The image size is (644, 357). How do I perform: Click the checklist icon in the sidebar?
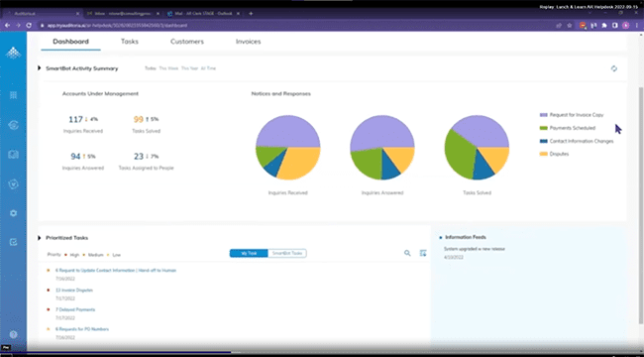(x=13, y=242)
